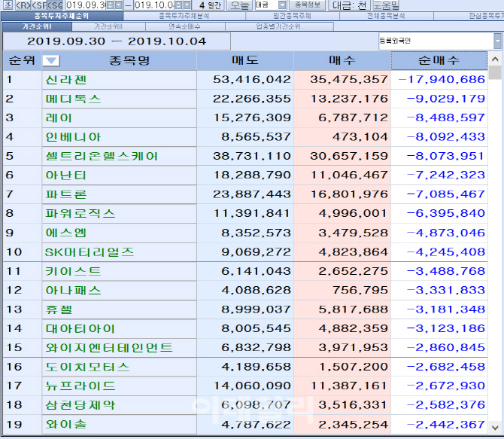Viewport: 504px width, 439px height.
Task: Click the end date field 2019.10.04
Action: point(154,5)
